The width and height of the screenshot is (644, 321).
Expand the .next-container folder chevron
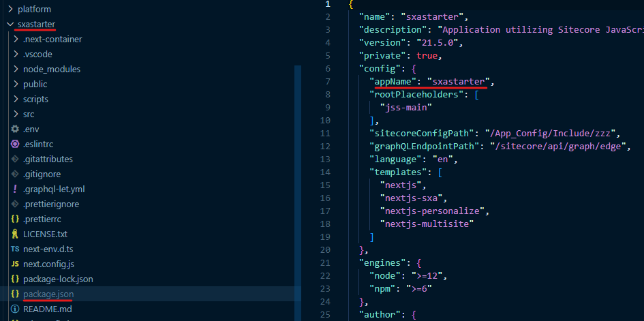[16, 39]
